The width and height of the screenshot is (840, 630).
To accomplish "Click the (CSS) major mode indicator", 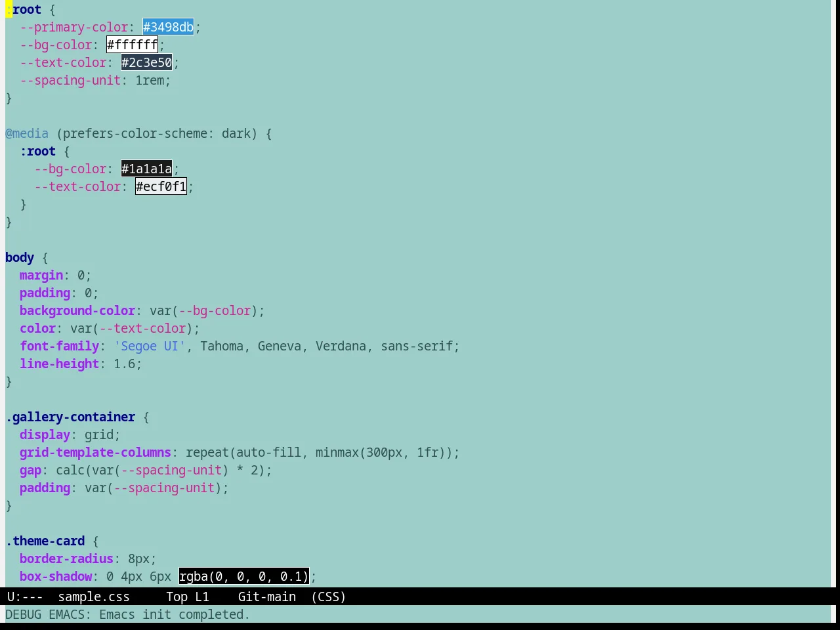I will [328, 597].
